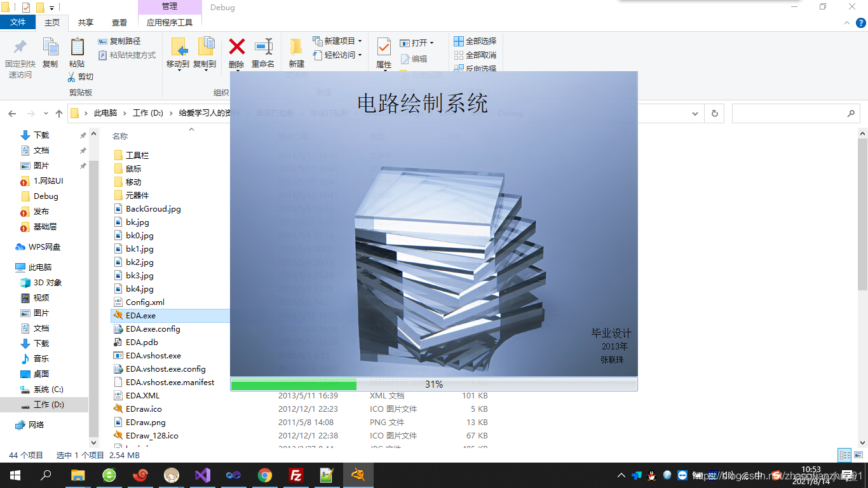Select the View (查看) ribbon tab
The image size is (868, 488).
119,22
